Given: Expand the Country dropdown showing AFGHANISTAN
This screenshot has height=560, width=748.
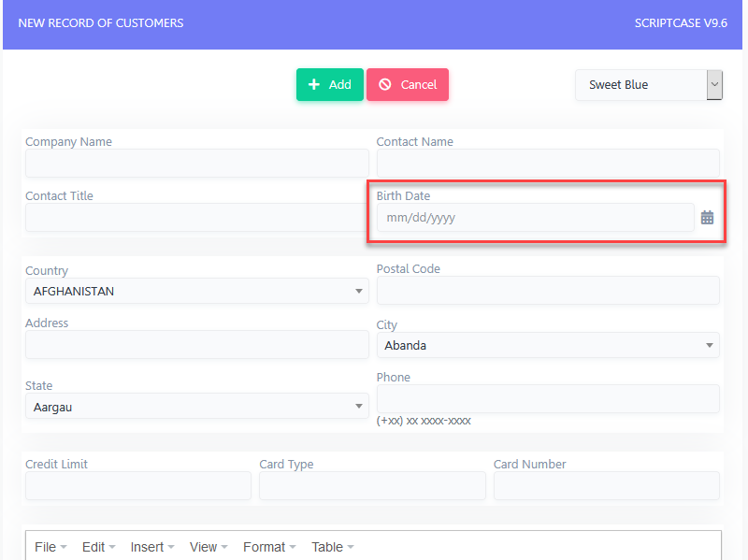Looking at the screenshot, I should point(197,291).
